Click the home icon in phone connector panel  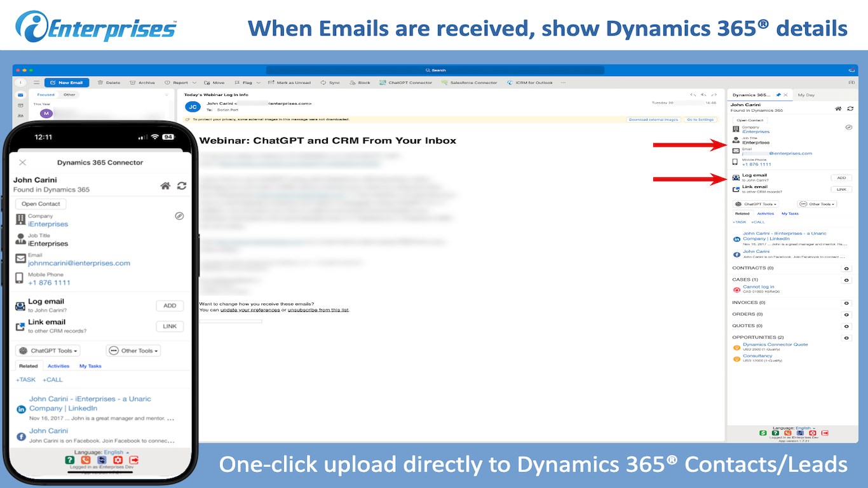(x=165, y=186)
